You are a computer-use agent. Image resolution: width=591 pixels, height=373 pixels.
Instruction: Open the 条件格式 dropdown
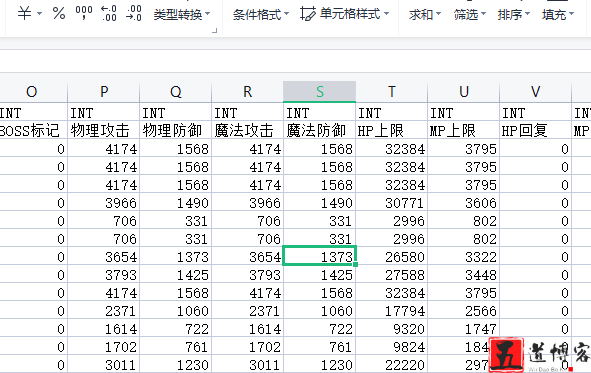[261, 14]
